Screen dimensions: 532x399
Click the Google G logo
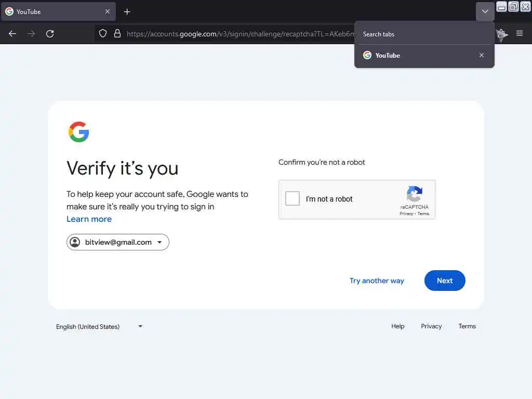79,131
